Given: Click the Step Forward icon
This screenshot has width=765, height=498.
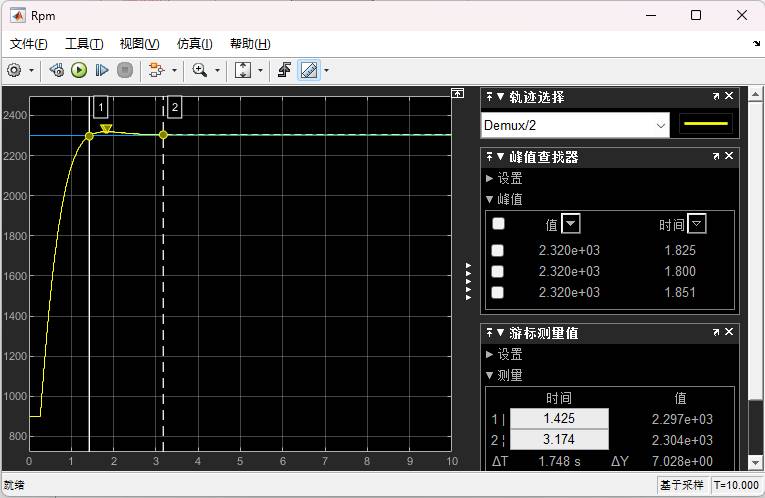Looking at the screenshot, I should [102, 70].
